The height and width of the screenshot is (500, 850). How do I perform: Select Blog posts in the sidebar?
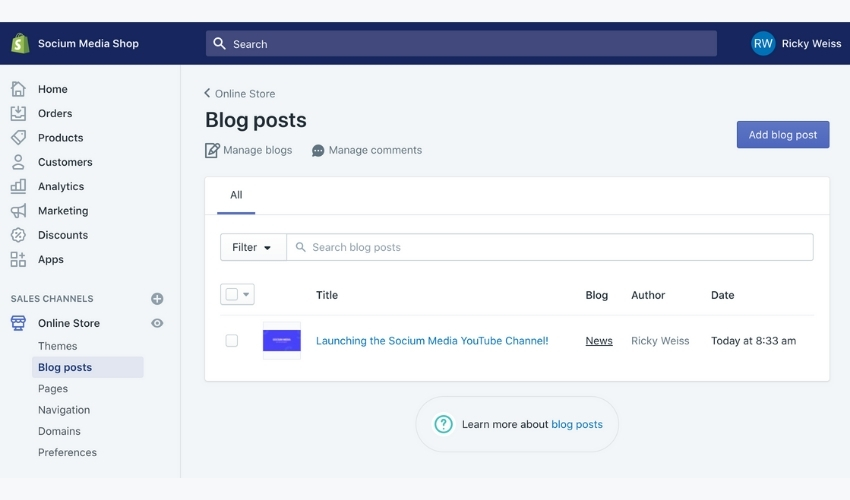[x=87, y=367]
